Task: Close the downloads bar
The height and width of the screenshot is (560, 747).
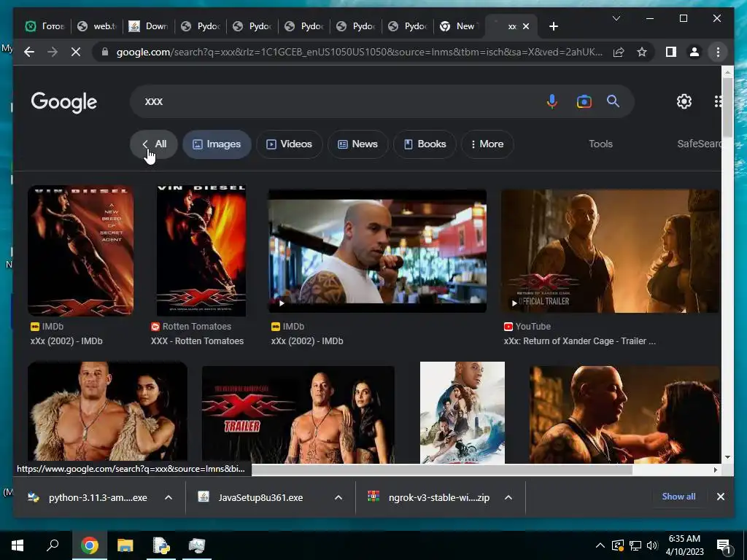Action: coord(720,496)
